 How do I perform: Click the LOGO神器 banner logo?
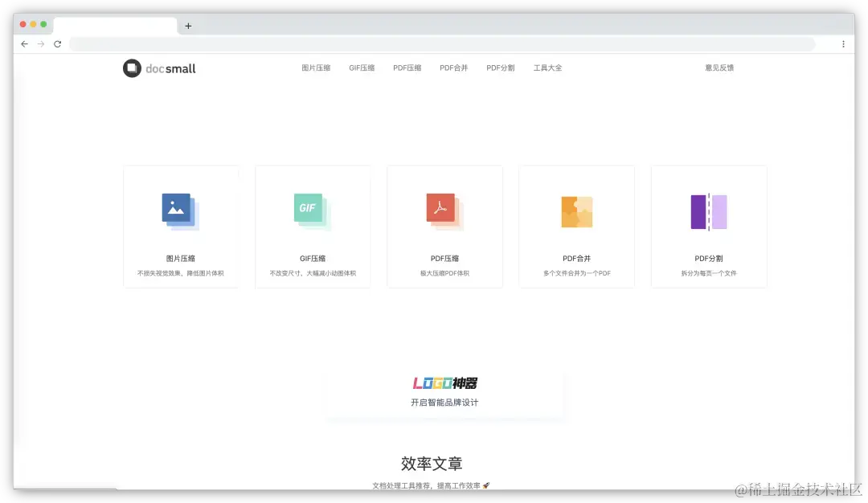(444, 383)
